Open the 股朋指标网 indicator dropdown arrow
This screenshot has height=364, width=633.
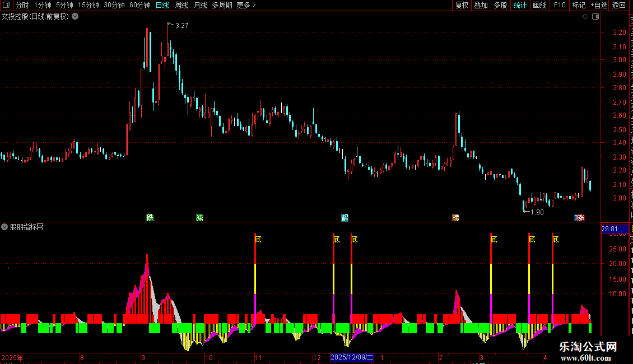tap(4, 227)
